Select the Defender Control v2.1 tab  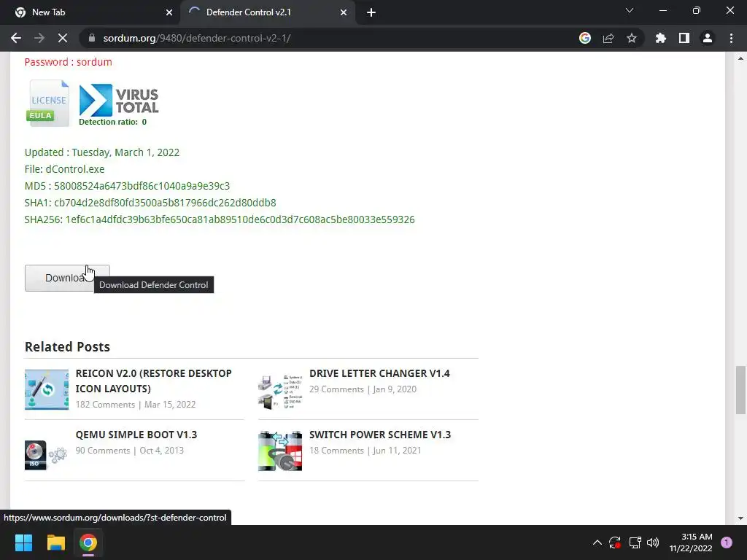[x=268, y=12]
